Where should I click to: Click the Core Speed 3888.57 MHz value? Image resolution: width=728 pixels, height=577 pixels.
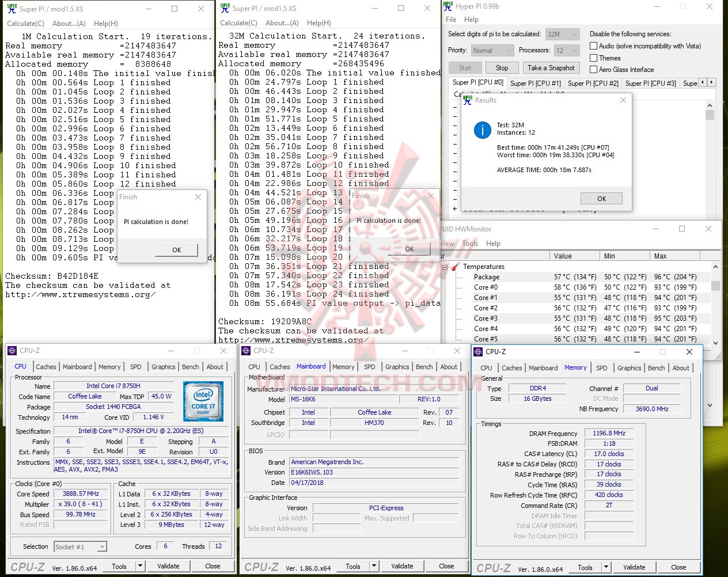coord(81,494)
